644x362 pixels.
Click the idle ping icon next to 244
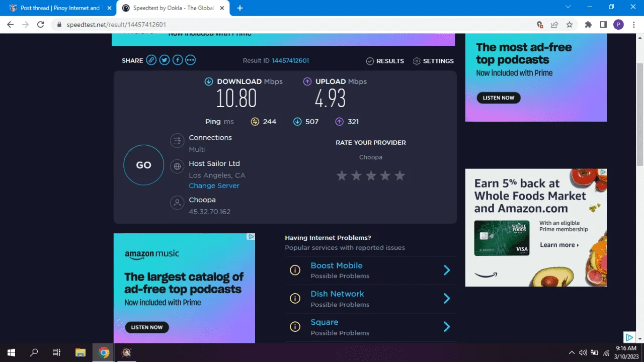click(x=255, y=122)
